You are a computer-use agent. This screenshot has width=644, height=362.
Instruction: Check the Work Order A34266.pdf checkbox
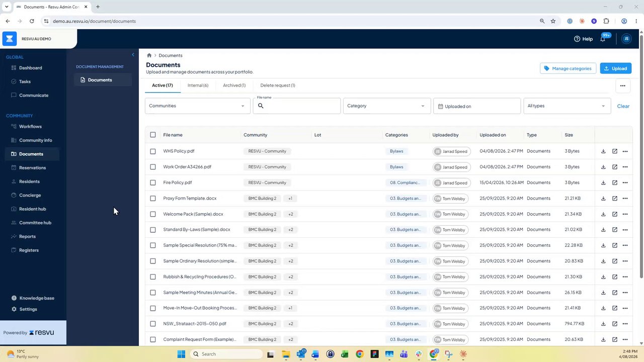point(153,167)
